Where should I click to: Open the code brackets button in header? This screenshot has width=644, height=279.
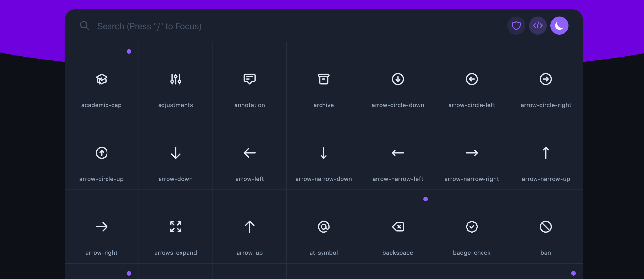click(x=538, y=26)
